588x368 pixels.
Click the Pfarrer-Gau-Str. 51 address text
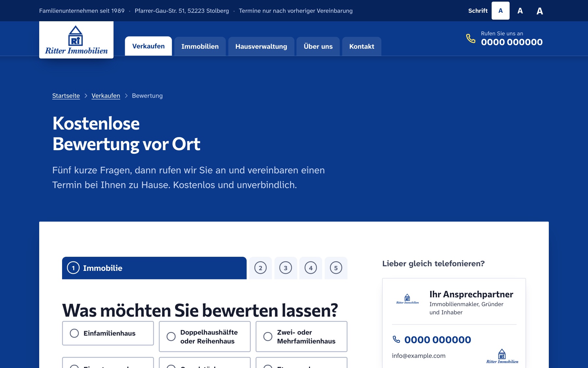182,11
